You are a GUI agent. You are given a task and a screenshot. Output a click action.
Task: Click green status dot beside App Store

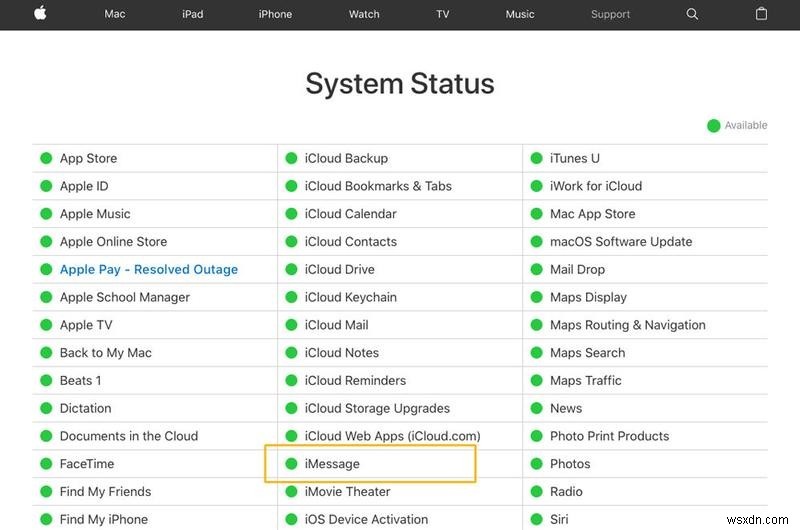click(x=46, y=158)
